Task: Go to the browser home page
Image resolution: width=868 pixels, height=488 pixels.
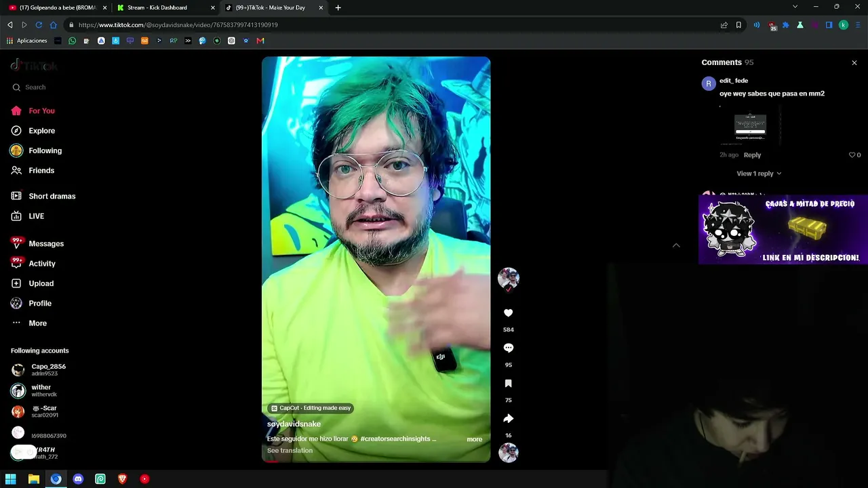Action: pos(54,25)
